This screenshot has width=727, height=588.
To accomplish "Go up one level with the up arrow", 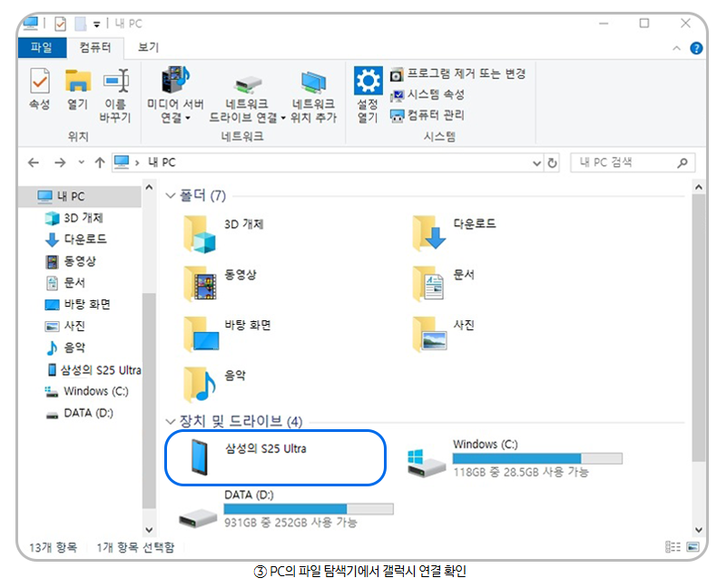I will pos(100,162).
